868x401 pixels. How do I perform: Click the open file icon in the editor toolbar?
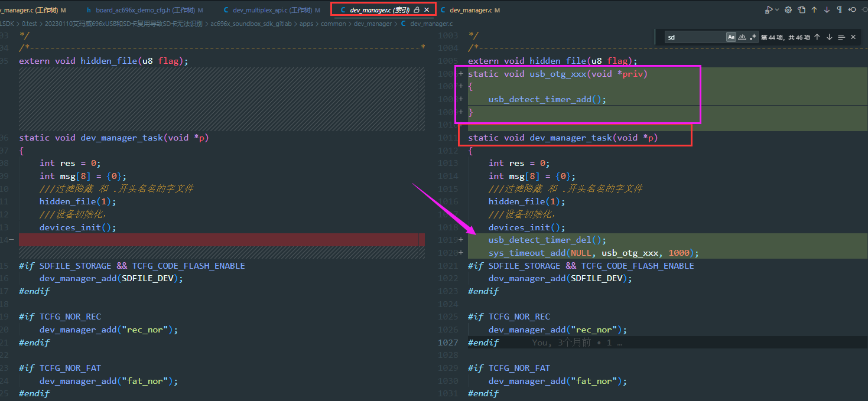point(801,9)
